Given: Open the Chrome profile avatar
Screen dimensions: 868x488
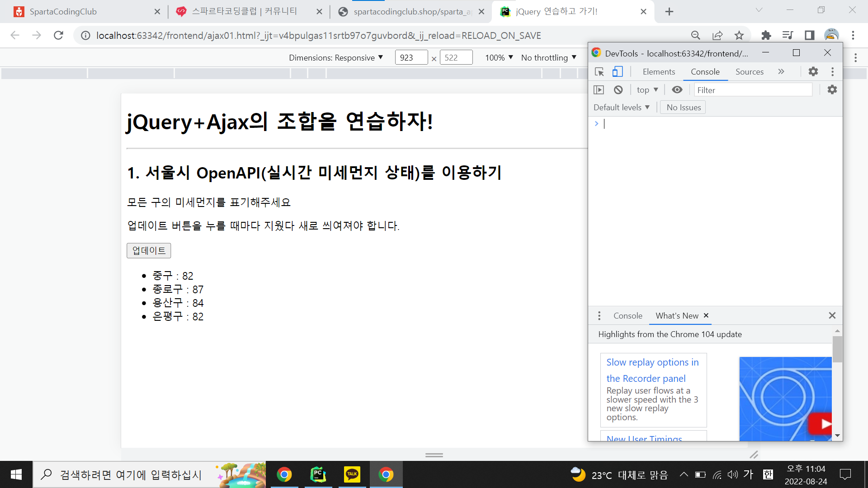Looking at the screenshot, I should click(831, 35).
